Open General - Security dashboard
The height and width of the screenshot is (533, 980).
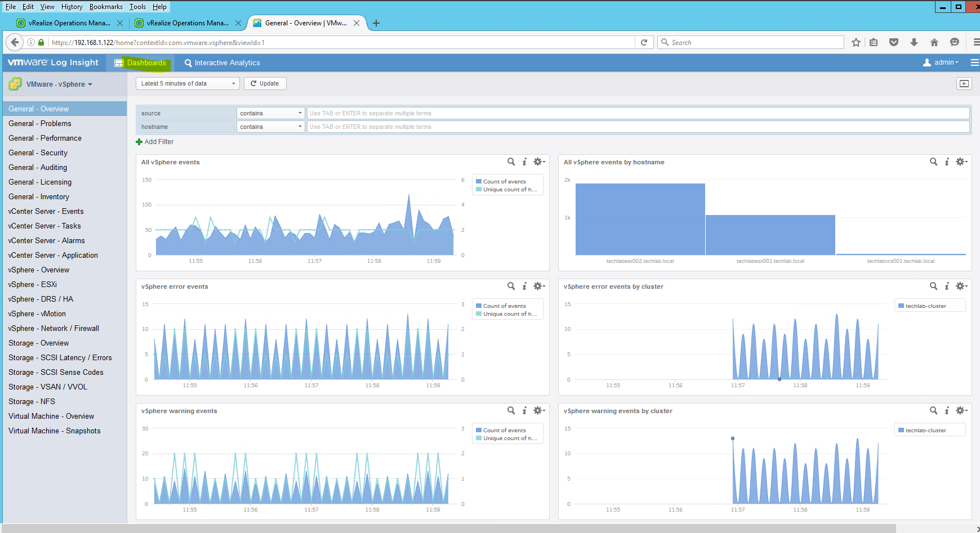point(65,153)
